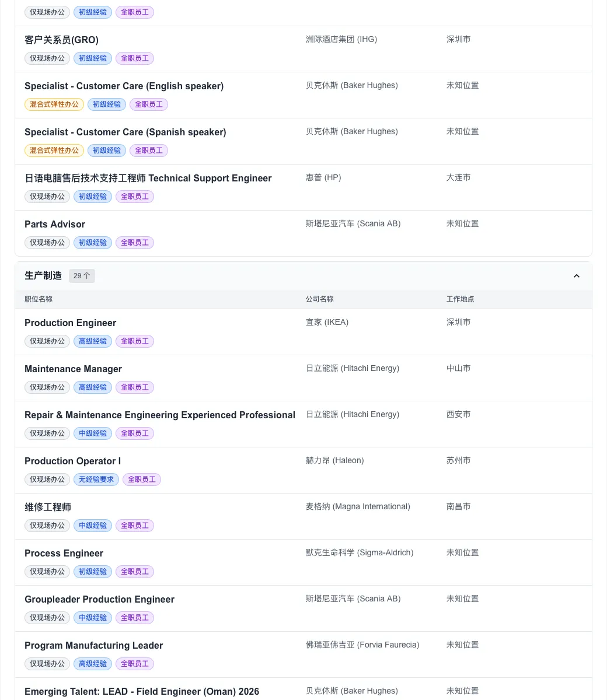Click the 29 个 count badge
Screen dimensions: 607x700
click(82, 276)
